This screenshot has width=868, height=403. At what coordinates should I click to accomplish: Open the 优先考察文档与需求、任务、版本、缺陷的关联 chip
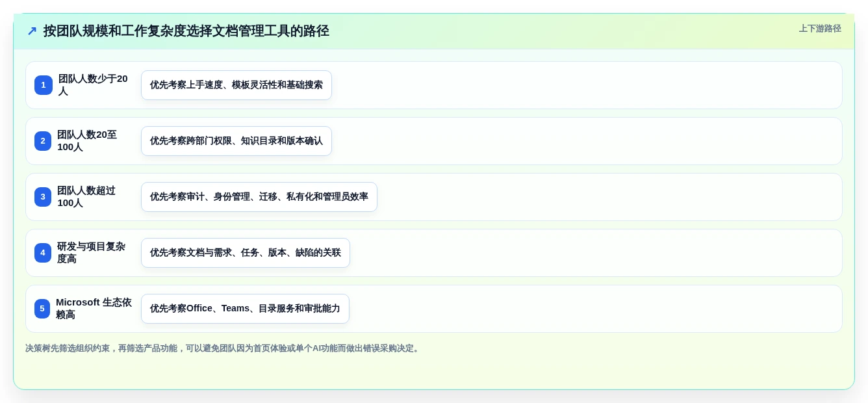pos(246,253)
